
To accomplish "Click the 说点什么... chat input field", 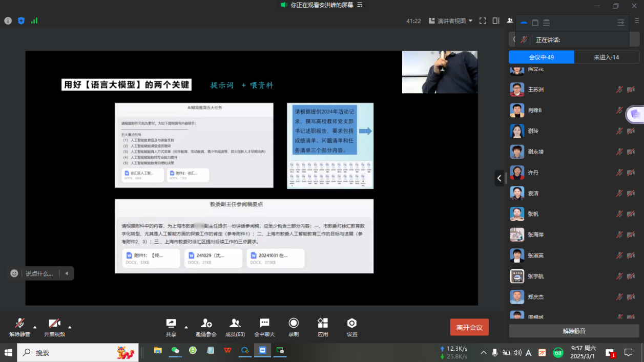I will (40, 273).
